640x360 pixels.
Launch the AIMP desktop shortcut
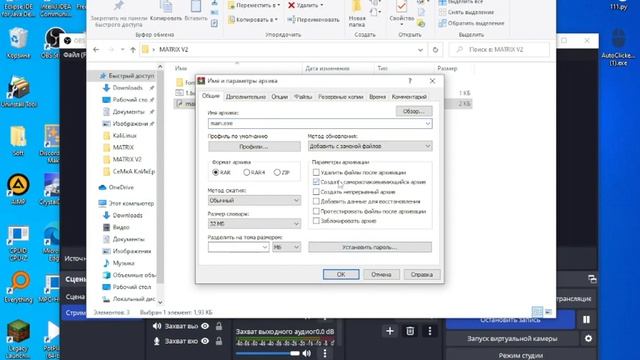pyautogui.click(x=18, y=189)
